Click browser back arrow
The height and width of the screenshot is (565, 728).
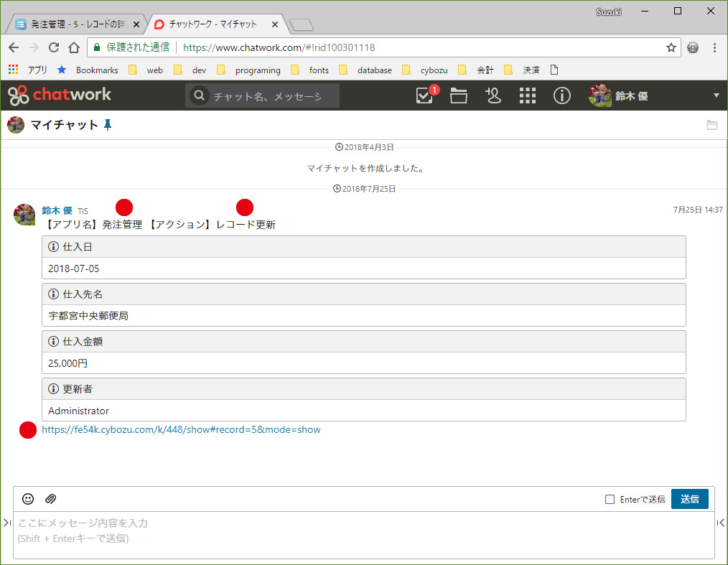tap(14, 47)
